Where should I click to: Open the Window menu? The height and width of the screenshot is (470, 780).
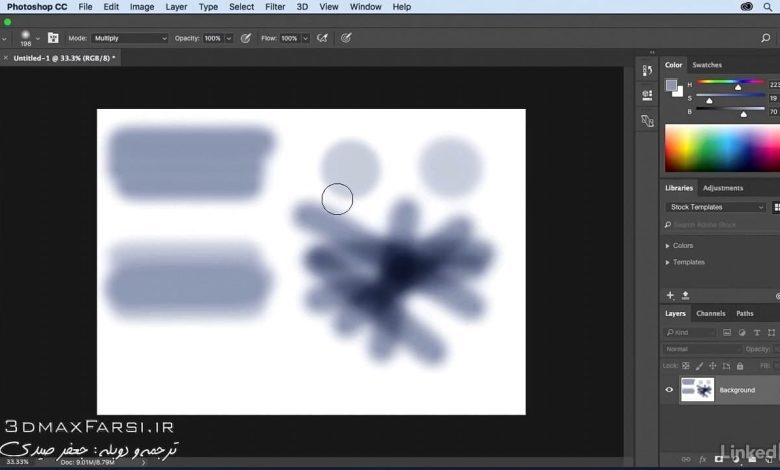click(x=366, y=7)
